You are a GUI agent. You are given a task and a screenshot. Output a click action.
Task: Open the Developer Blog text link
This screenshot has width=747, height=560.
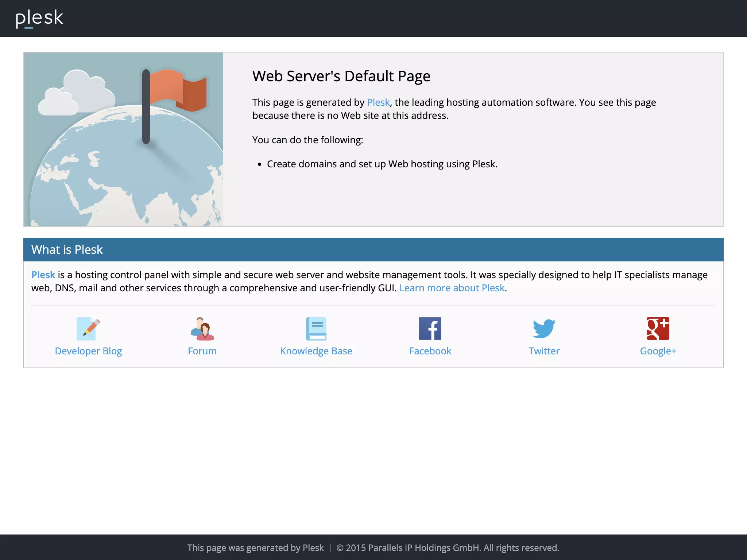(88, 351)
